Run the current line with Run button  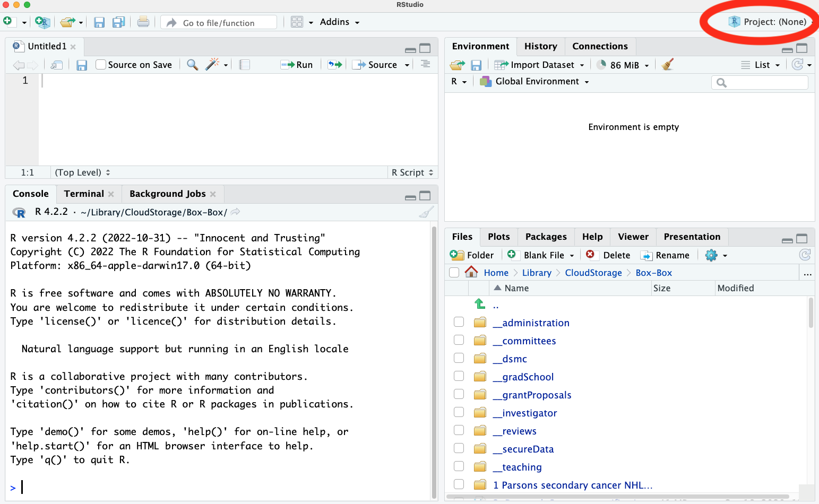[x=297, y=65]
